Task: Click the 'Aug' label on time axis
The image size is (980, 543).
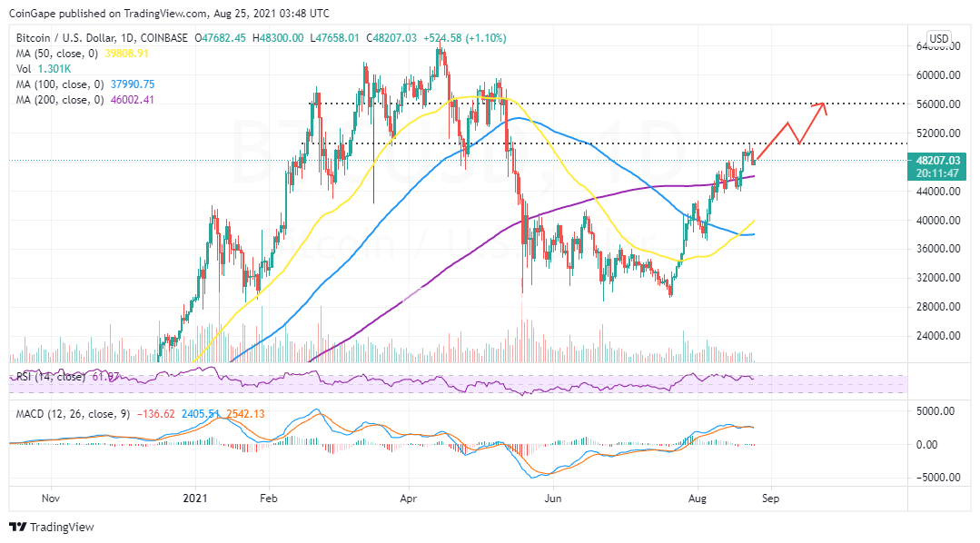Action: point(698,498)
